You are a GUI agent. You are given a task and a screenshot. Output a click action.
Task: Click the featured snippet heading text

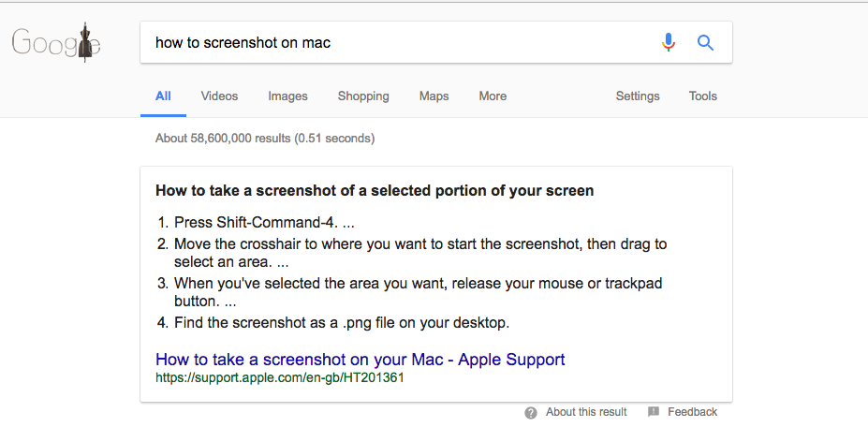pos(375,190)
